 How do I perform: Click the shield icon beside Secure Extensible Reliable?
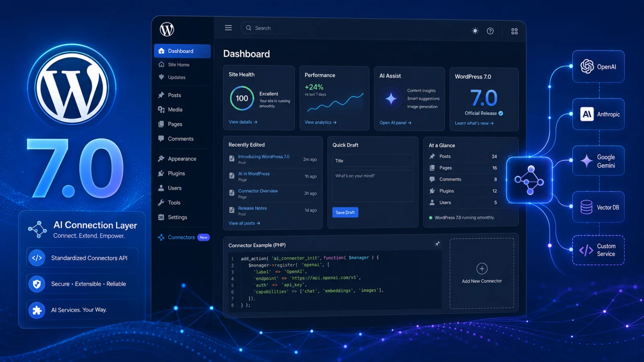pos(37,284)
